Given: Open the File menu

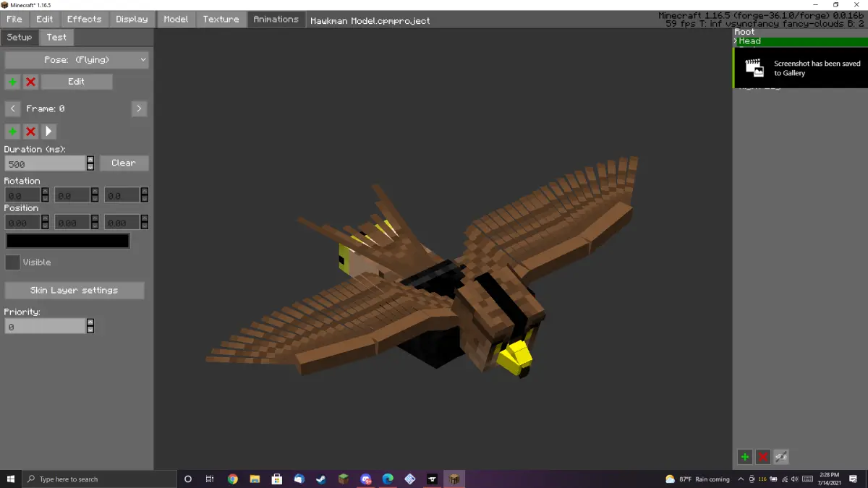Looking at the screenshot, I should coord(14,20).
